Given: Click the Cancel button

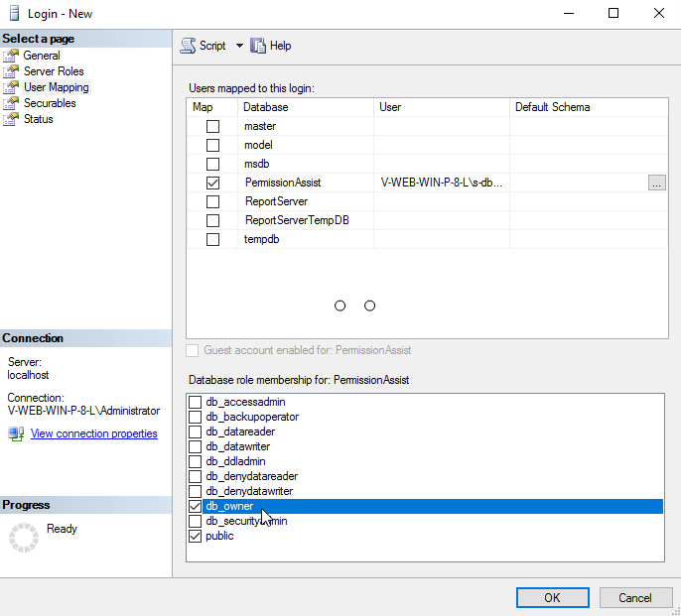Looking at the screenshot, I should [x=635, y=598].
